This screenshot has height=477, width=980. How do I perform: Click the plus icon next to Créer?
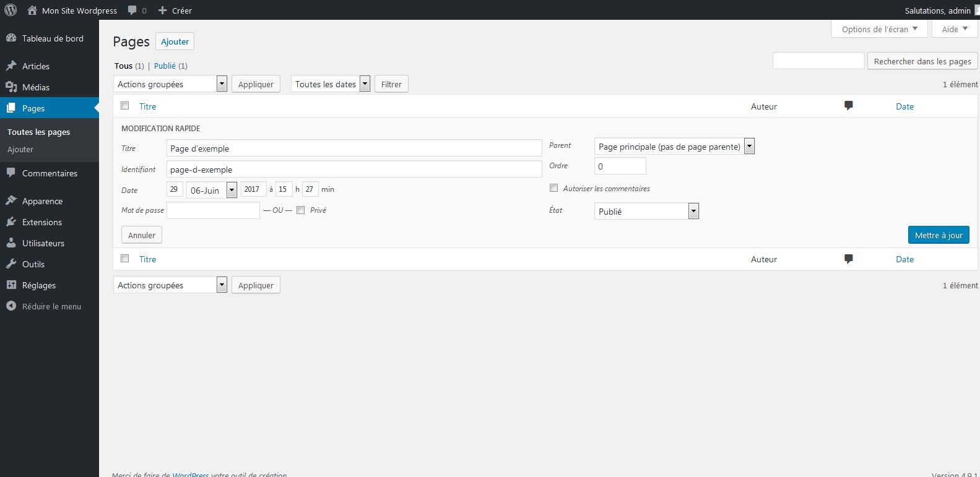(162, 11)
